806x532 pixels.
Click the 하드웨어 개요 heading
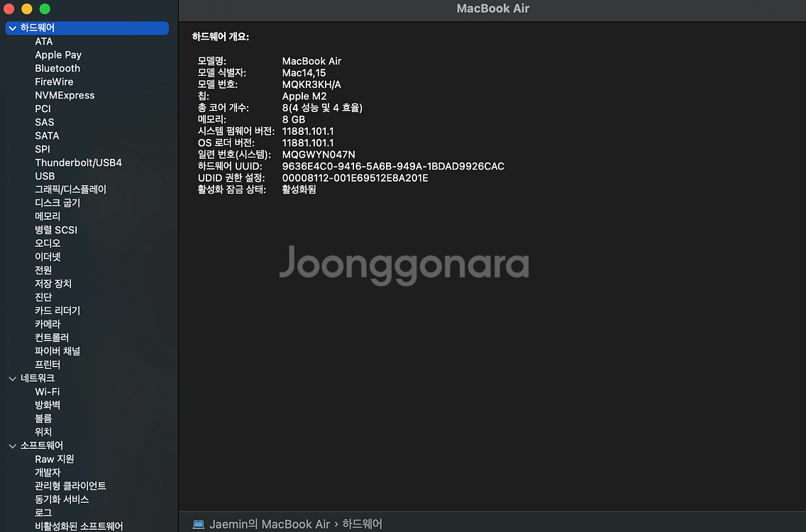pos(221,37)
